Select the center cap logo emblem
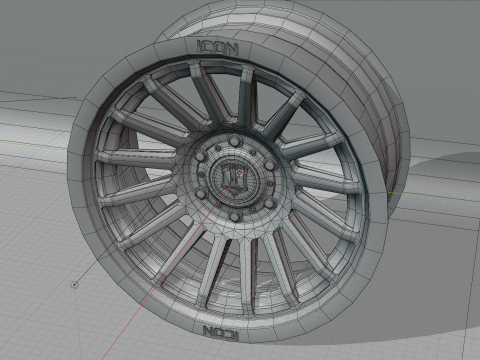The height and width of the screenshot is (360, 480). 234,181
